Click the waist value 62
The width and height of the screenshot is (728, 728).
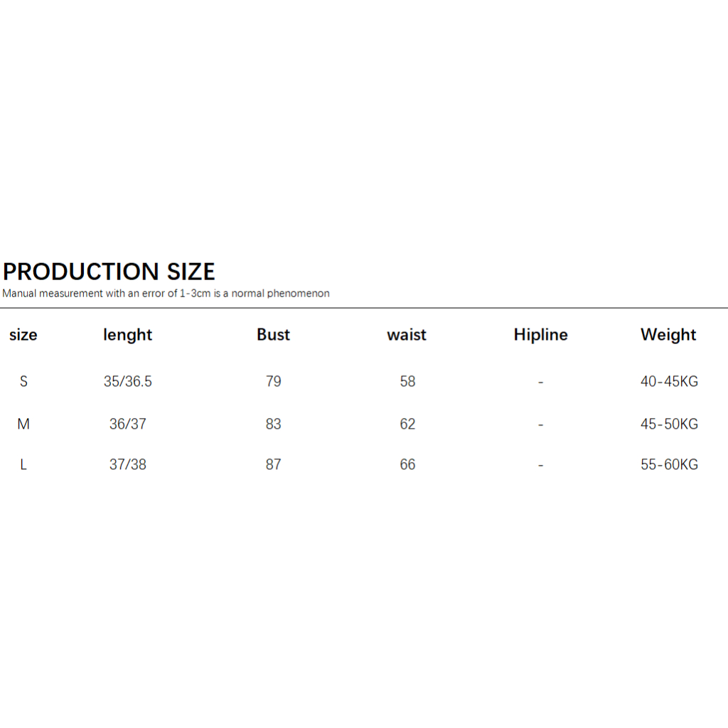[x=407, y=424]
